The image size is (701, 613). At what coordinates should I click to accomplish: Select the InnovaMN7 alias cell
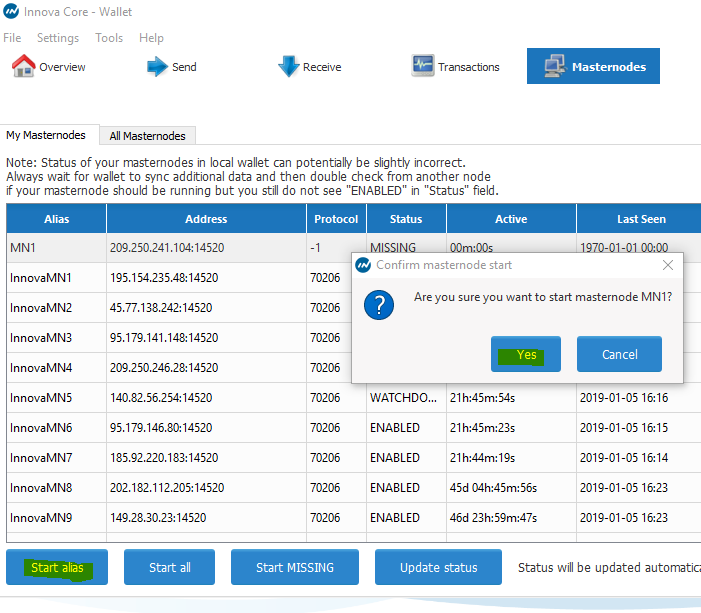click(56, 457)
